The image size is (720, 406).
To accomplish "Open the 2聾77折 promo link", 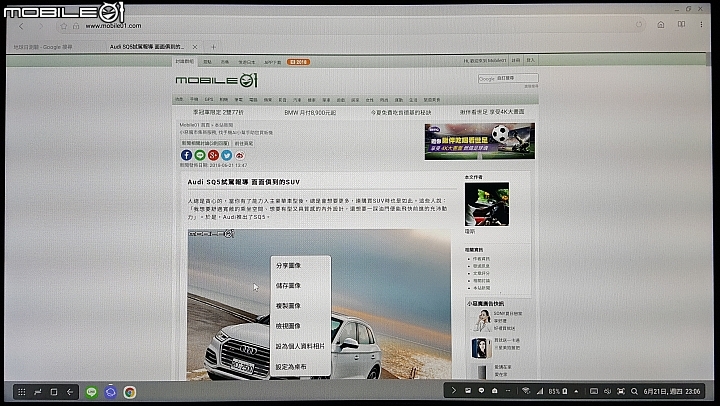I will [x=218, y=112].
